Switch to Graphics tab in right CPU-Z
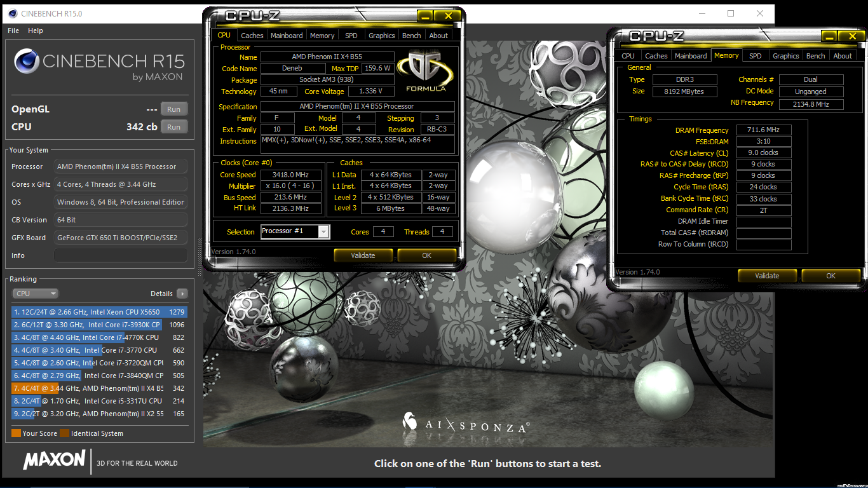The height and width of the screenshot is (488, 868). point(786,56)
